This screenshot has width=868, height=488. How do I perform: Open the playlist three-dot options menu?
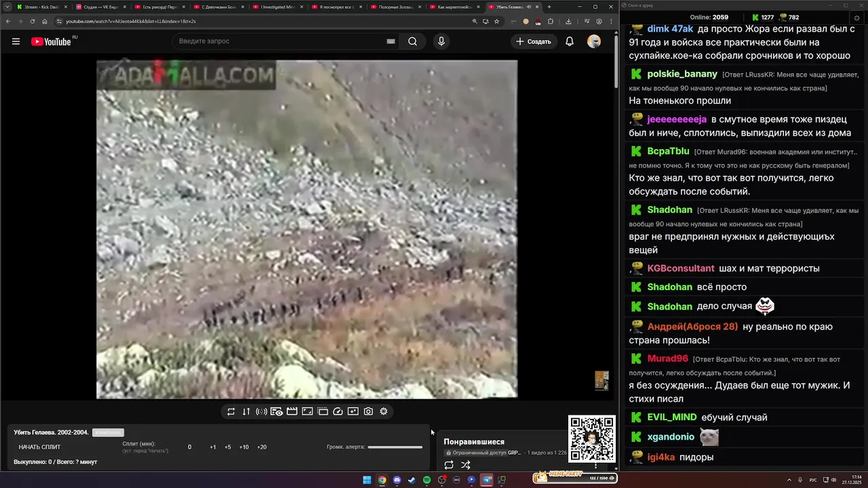click(x=596, y=466)
